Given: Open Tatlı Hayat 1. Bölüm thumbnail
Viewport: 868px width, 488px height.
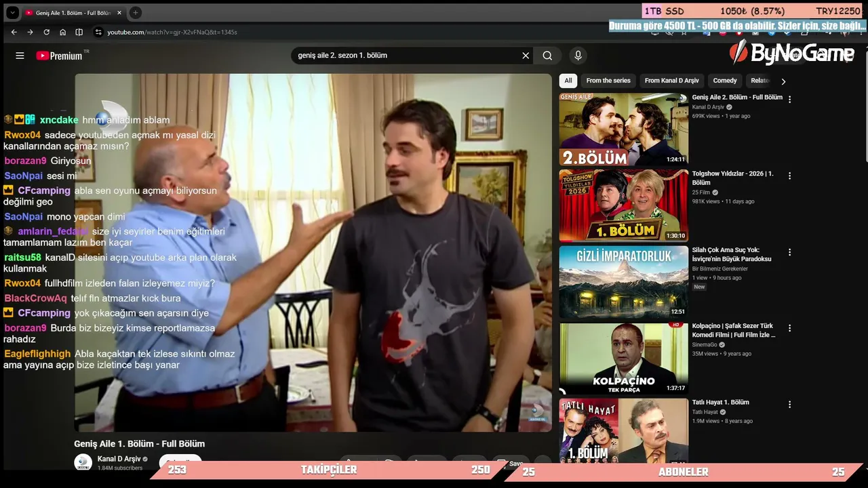Looking at the screenshot, I should coord(624,430).
